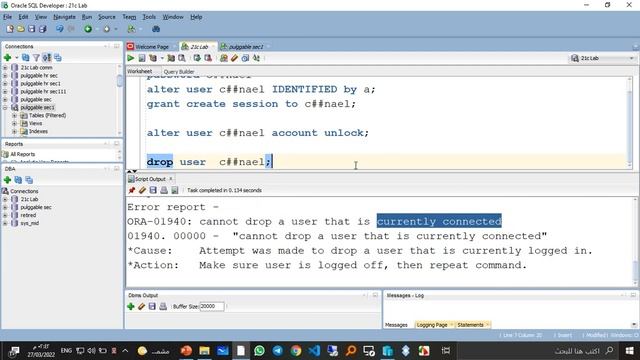Select the Messages tab in log panel
Image resolution: width=640 pixels, height=360 pixels.
pyautogui.click(x=396, y=325)
